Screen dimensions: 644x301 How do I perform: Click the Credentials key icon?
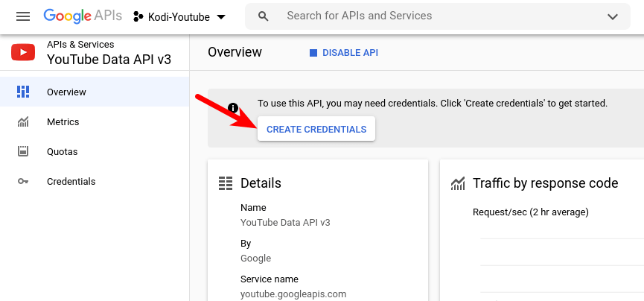23,181
